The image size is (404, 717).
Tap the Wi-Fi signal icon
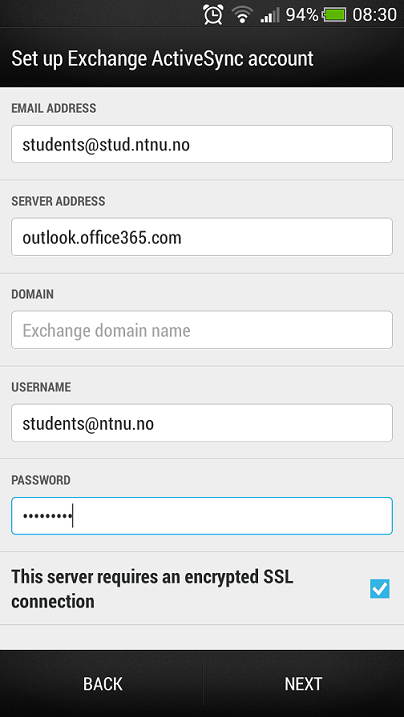242,15
